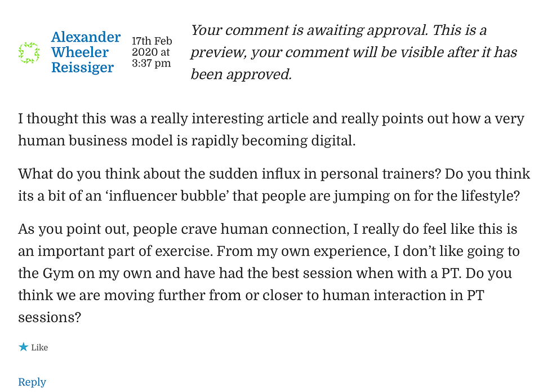The image size is (552, 392).
Task: Click "Your comment is awaiting approval" notice
Action: (x=354, y=52)
